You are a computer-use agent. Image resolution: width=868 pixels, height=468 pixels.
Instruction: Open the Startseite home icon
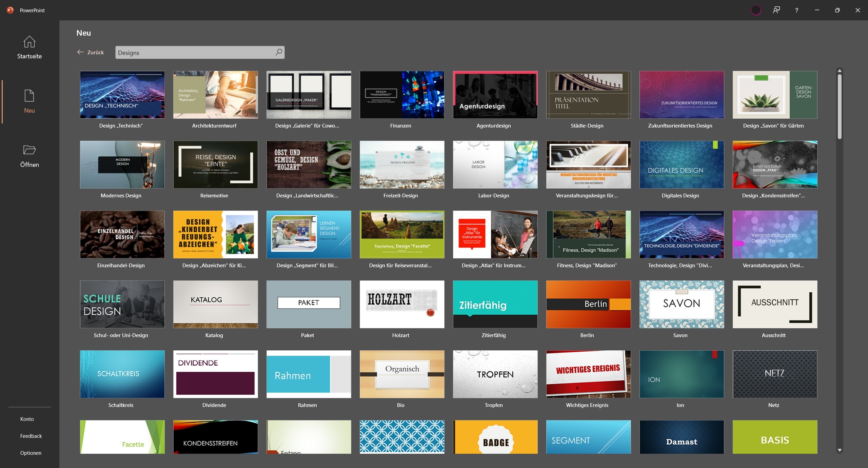(x=29, y=42)
